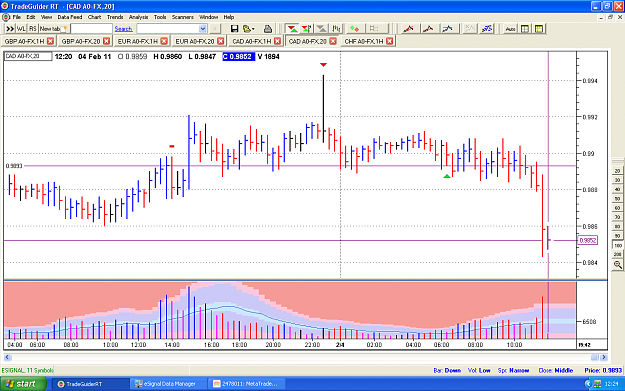Click the magnifier zoom icon
Viewport: 625px width, 391px height.
tap(617, 264)
